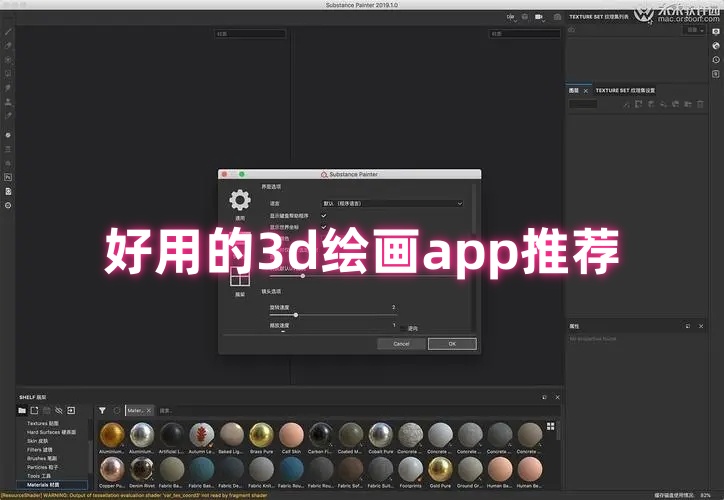This screenshot has height=500, width=724.
Task: Open the Texture Set List dropdown
Action: pyautogui.click(x=695, y=30)
